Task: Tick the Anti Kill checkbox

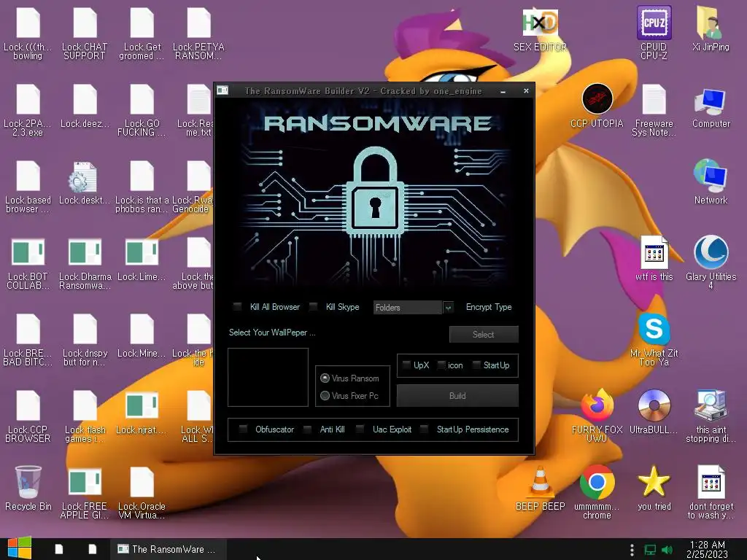Action: pos(308,429)
